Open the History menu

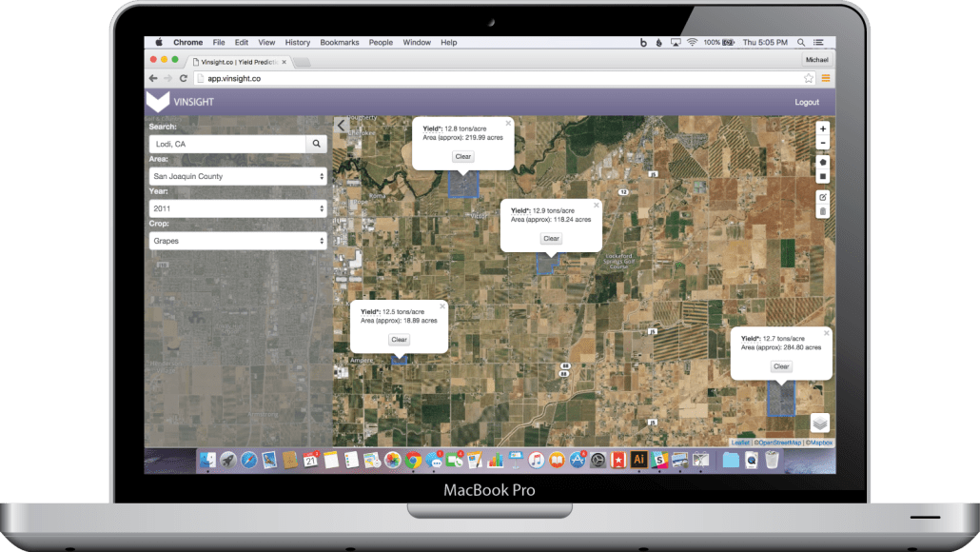pos(298,43)
